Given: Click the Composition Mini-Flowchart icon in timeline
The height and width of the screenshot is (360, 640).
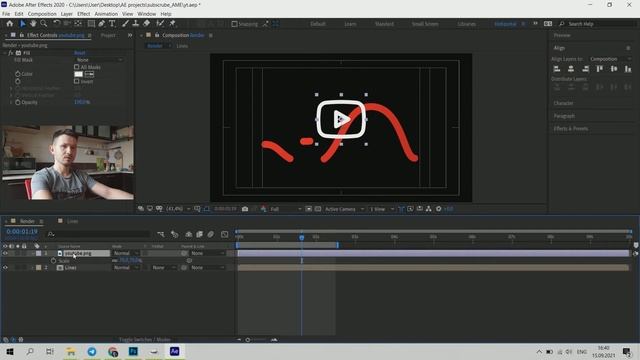Looking at the screenshot, I should tap(161, 234).
